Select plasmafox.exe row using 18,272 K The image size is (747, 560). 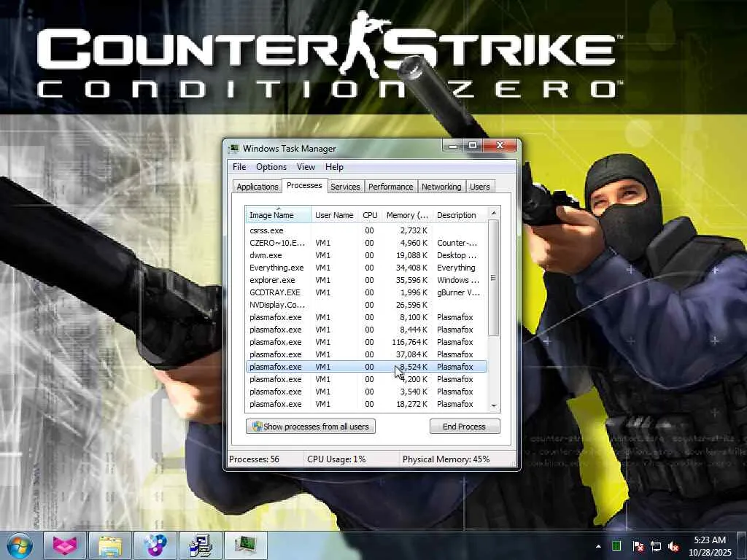click(366, 404)
